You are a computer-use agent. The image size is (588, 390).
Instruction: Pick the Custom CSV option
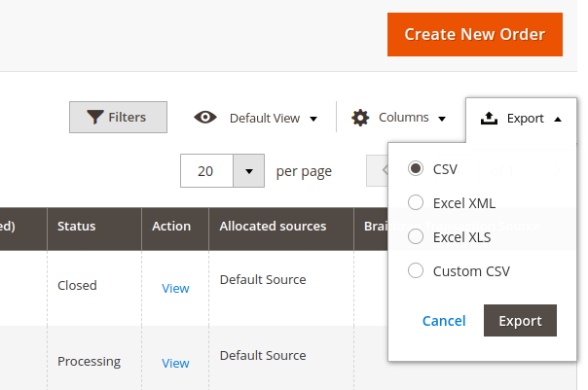(x=416, y=271)
